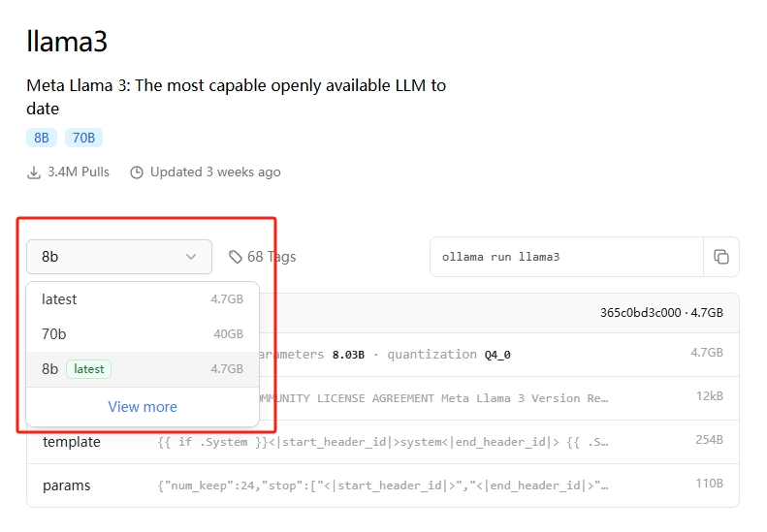Screen dimensions: 767x532
Task: Click the 365c0bd3c000 model hash
Action: point(640,313)
